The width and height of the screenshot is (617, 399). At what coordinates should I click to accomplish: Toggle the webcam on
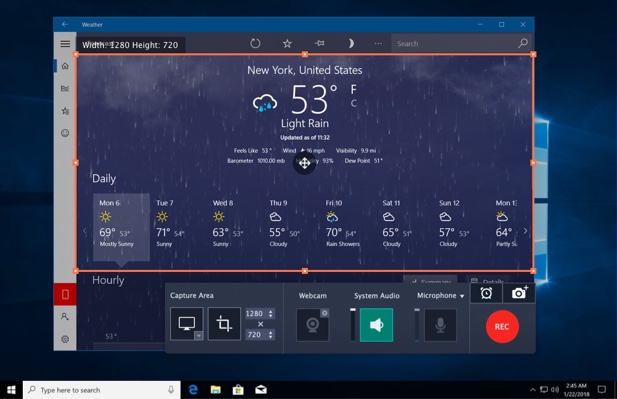[x=312, y=325]
